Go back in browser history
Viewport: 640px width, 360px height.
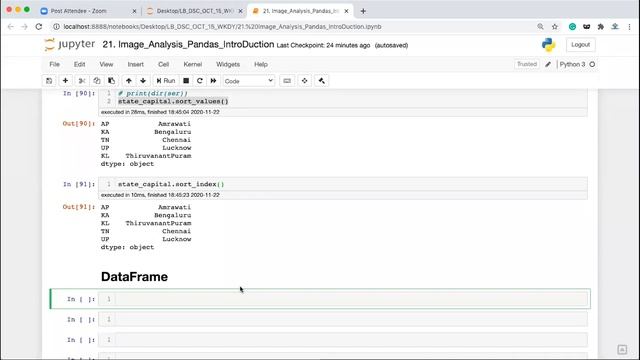[11, 27]
